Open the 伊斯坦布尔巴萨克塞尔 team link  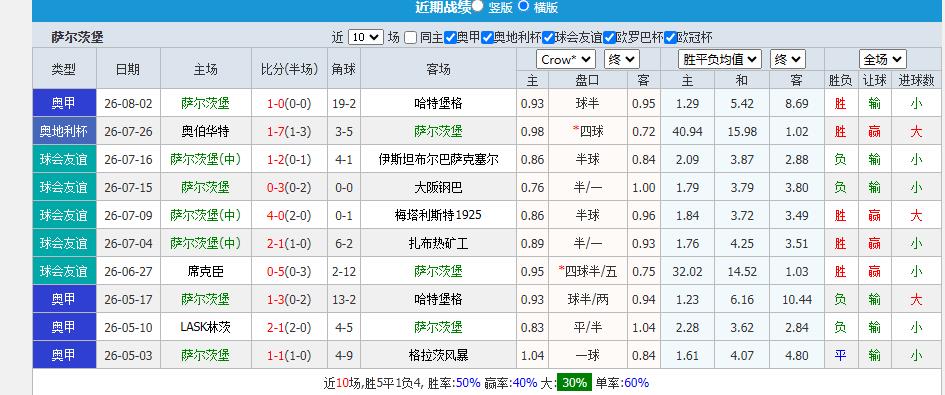tap(439, 159)
